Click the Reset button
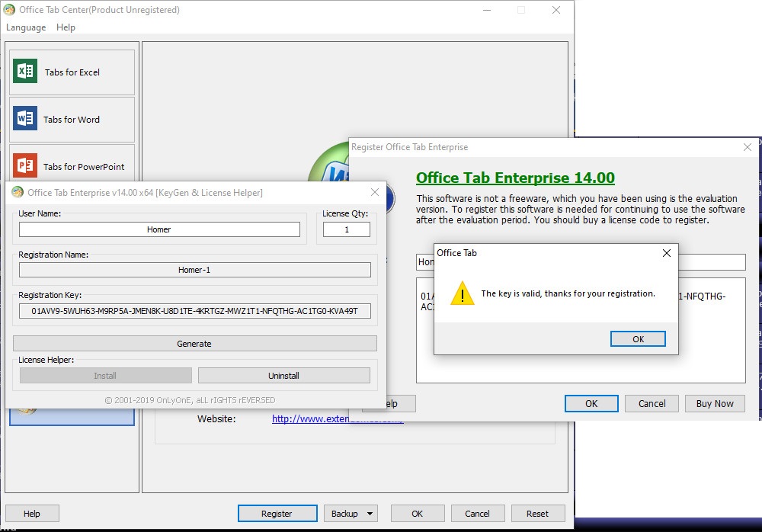The width and height of the screenshot is (762, 532). 537,514
